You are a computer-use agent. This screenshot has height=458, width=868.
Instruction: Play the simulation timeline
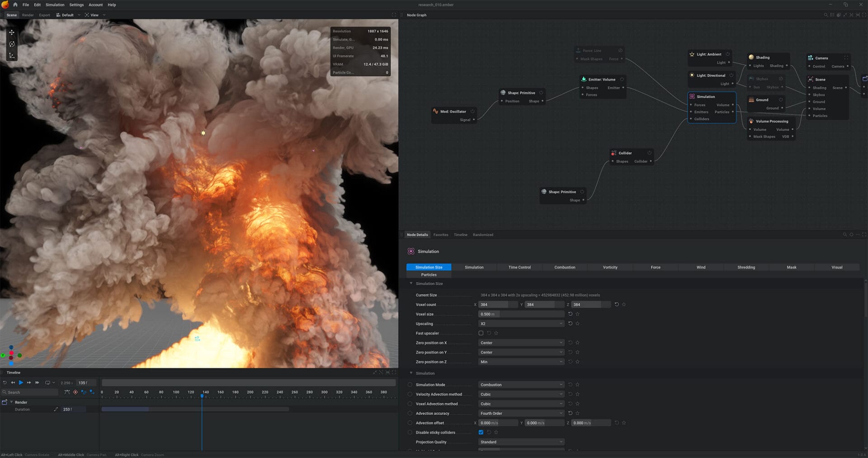(21, 382)
